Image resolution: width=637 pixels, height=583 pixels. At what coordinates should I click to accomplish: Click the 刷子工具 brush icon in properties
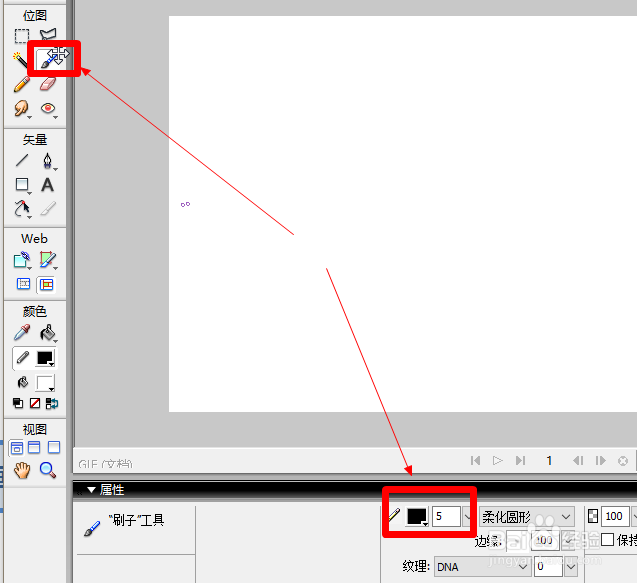[x=92, y=528]
